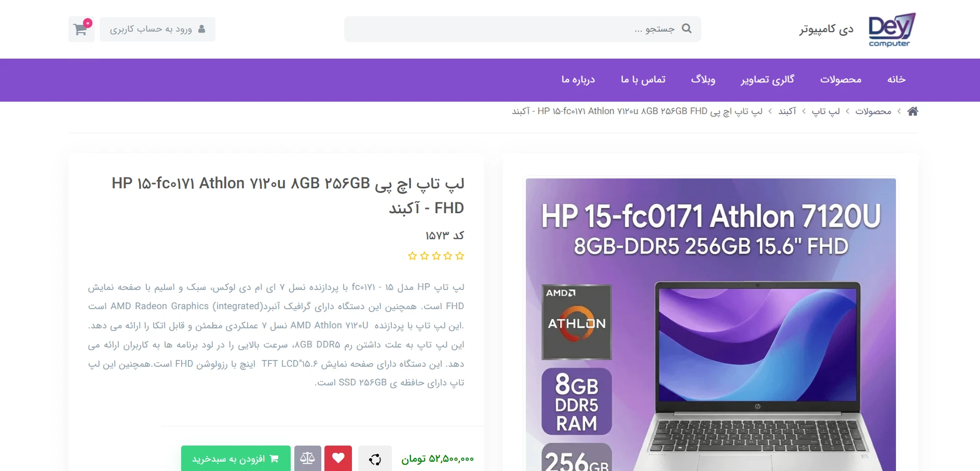980x471 pixels.
Task: Click the search magnifier icon
Action: [x=687, y=29]
